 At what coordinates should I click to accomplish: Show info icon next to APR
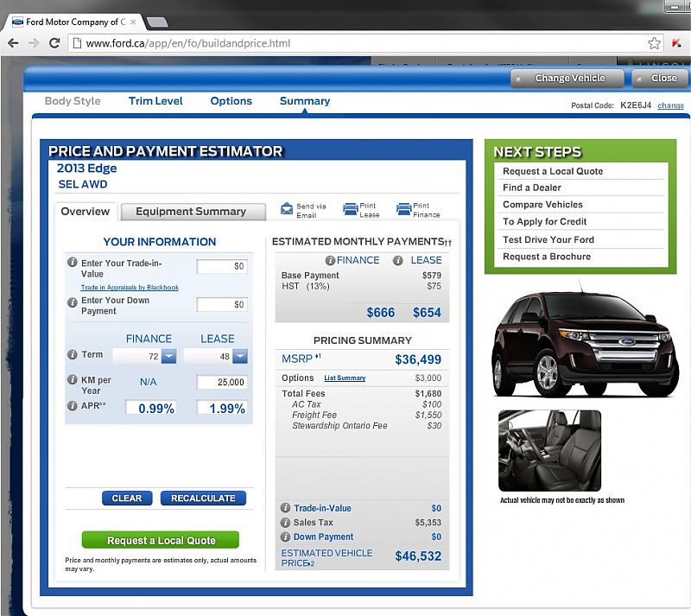[x=73, y=406]
